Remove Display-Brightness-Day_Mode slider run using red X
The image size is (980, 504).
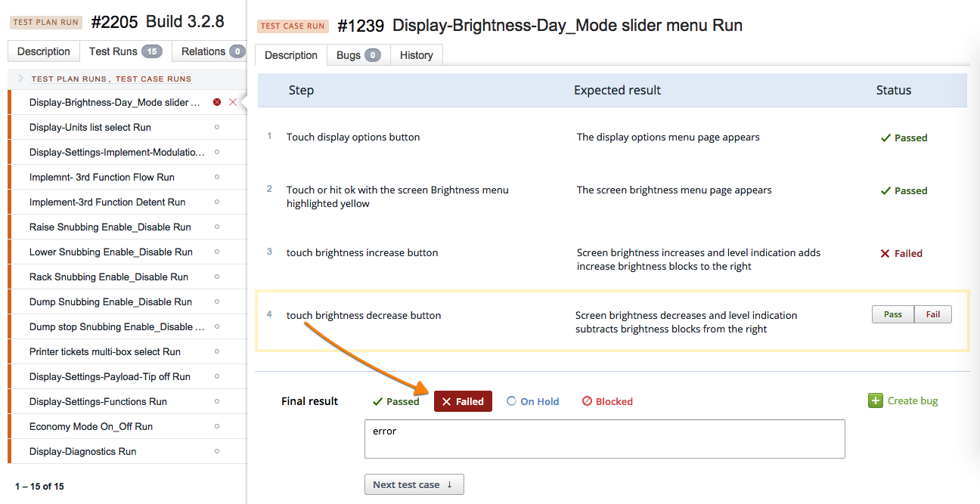(x=231, y=101)
